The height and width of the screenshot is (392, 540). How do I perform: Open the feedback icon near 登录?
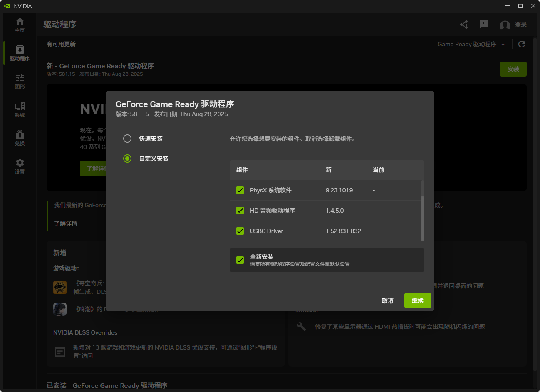coord(484,25)
